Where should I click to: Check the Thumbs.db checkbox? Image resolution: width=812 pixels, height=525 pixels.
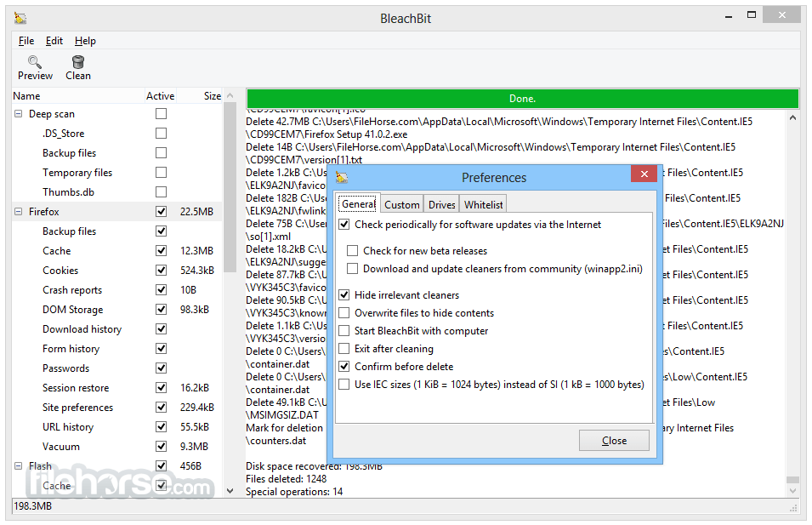tap(161, 191)
